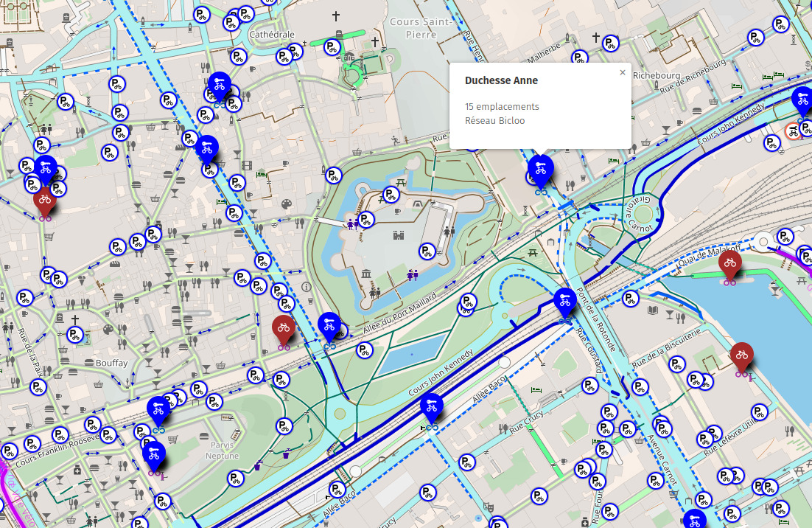Select the bike parking icon above Bouffay label

pyautogui.click(x=74, y=335)
